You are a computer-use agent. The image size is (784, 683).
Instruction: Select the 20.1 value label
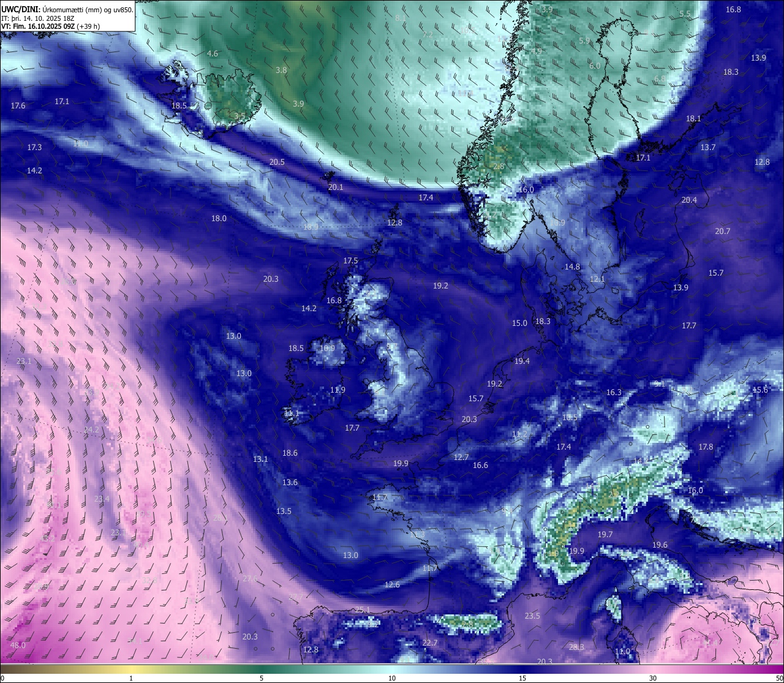point(336,187)
